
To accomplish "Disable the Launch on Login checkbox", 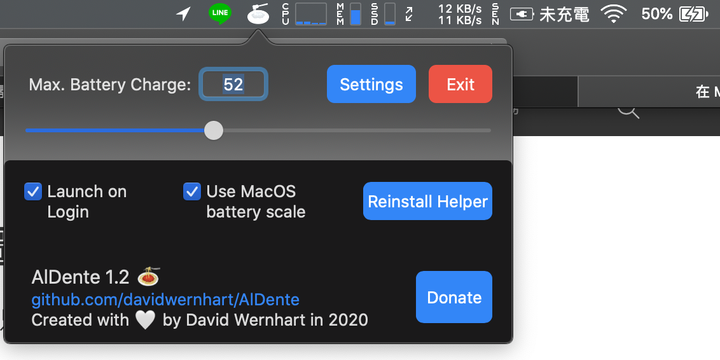I will (x=33, y=191).
